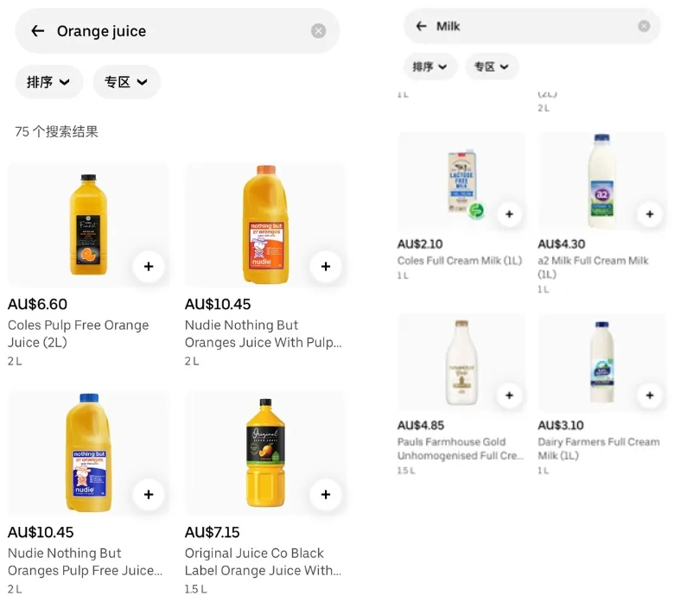Go back from the Orange juice search
The height and width of the screenshot is (608, 700).
point(37,31)
